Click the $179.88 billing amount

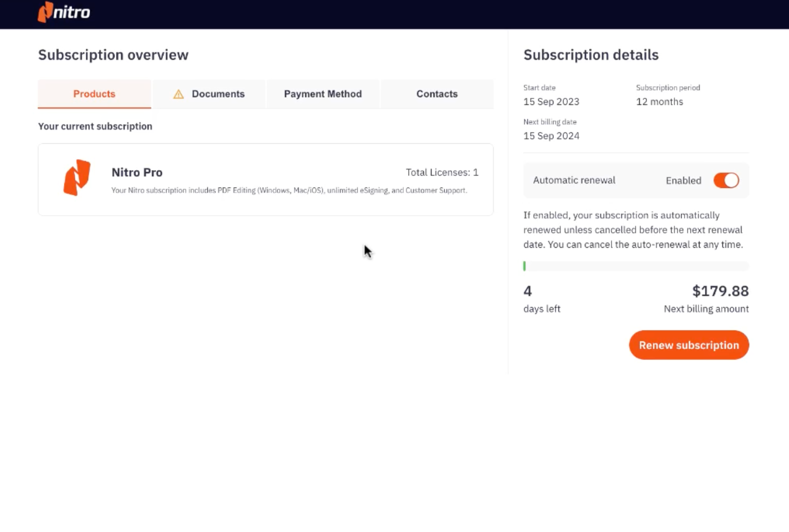[721, 291]
